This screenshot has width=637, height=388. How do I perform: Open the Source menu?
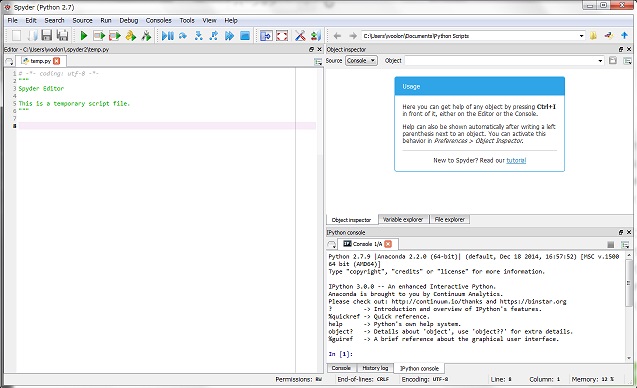[x=82, y=20]
